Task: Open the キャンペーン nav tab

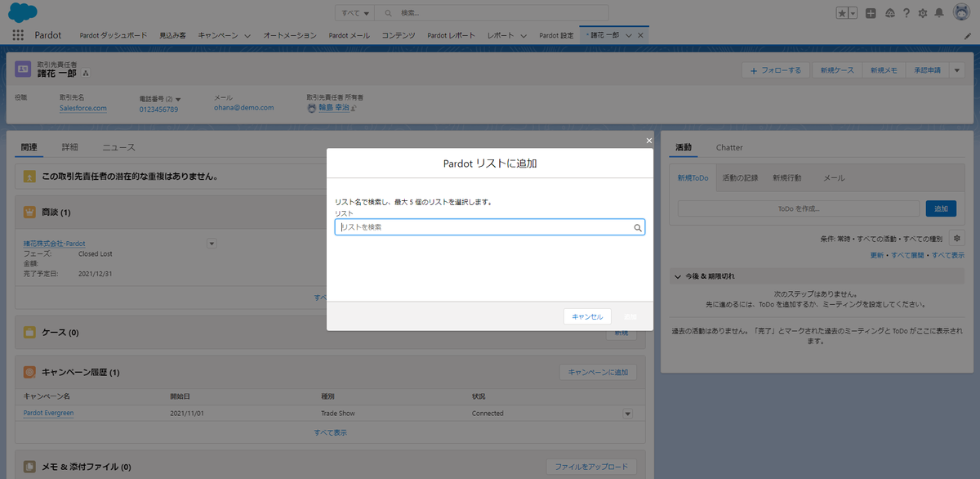Action: point(218,35)
